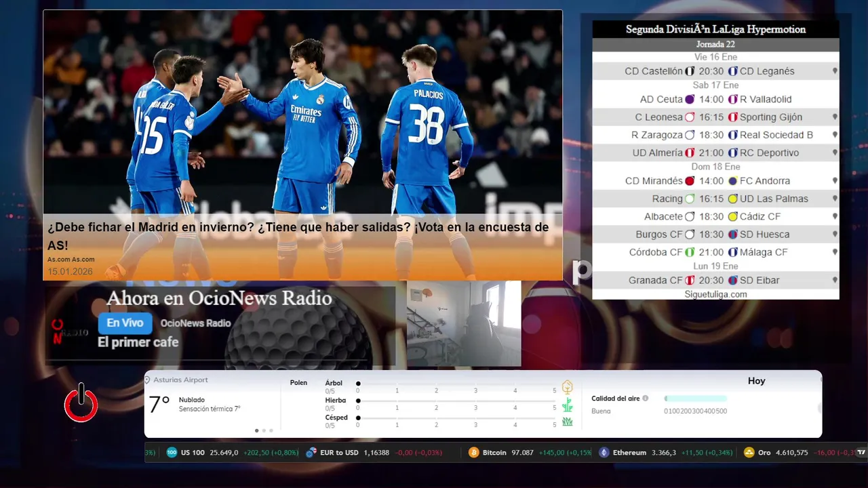Click the UD Las Palmas team badge

pos(733,199)
